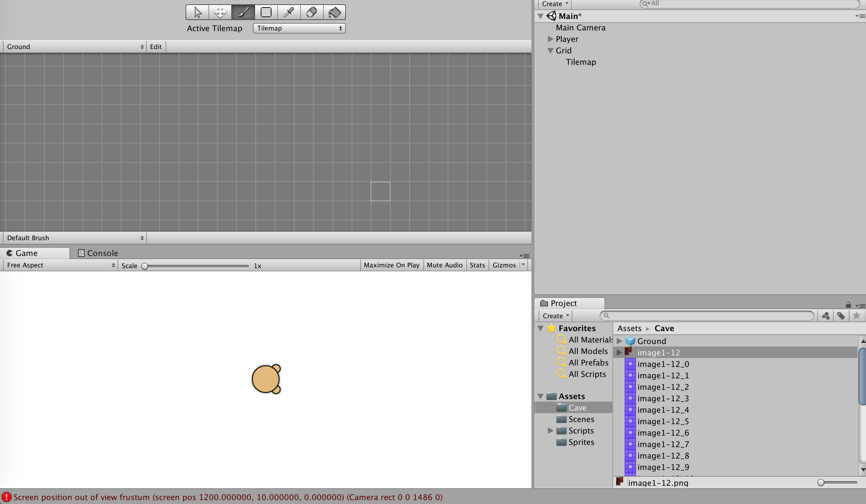The image size is (866, 504).
Task: Open the Active Tilemap dropdown
Action: (x=299, y=28)
